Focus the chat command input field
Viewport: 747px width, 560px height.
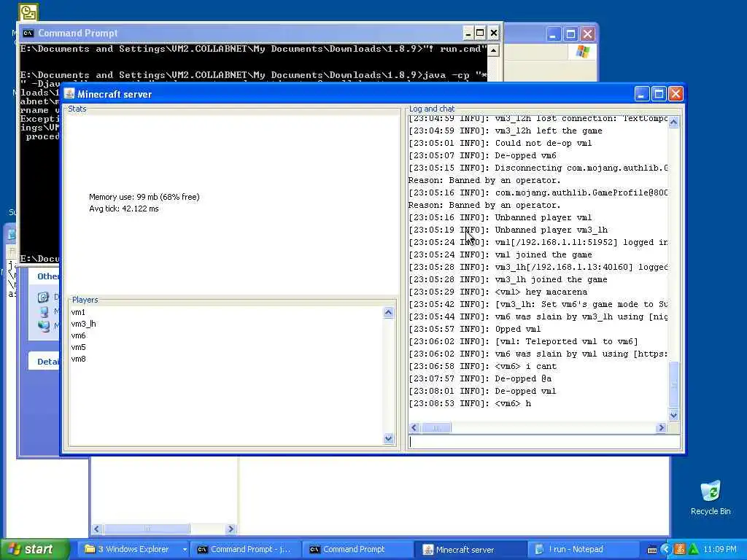544,441
